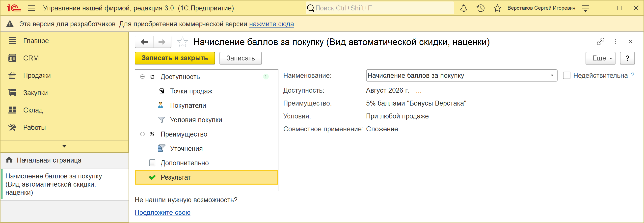The image size is (644, 223).
Task: Click the Август 2026 г. availability value
Action: pos(394,90)
